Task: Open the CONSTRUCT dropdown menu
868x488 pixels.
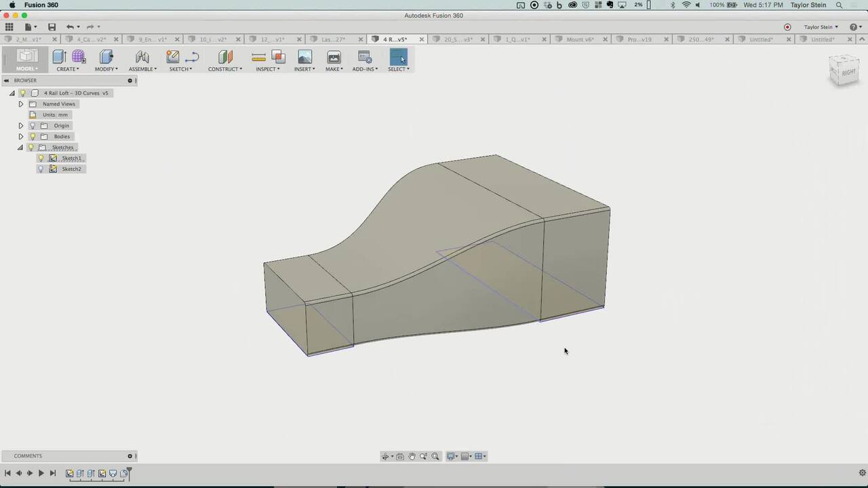Action: click(225, 69)
